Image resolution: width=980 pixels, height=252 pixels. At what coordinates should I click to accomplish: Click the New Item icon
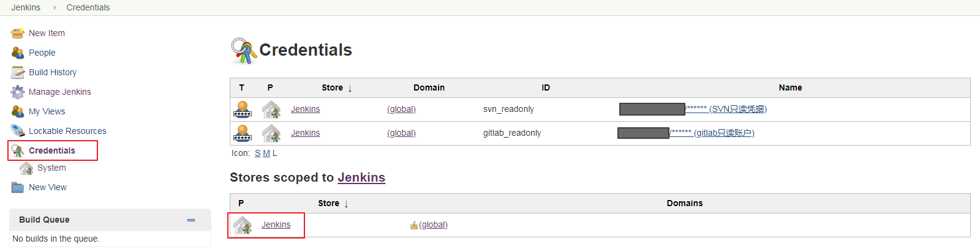pyautogui.click(x=17, y=33)
